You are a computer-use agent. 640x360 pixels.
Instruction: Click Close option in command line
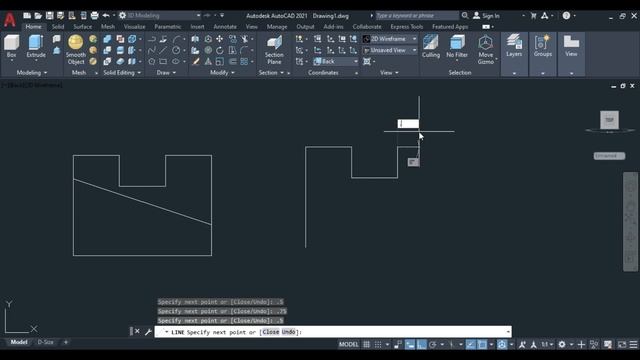pos(271,332)
